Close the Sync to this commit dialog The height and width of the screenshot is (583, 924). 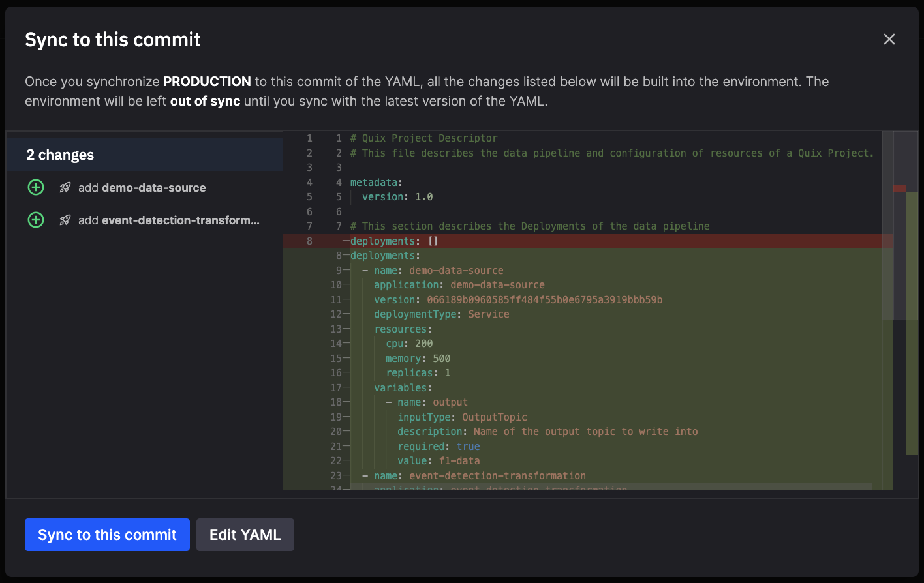[x=889, y=39]
